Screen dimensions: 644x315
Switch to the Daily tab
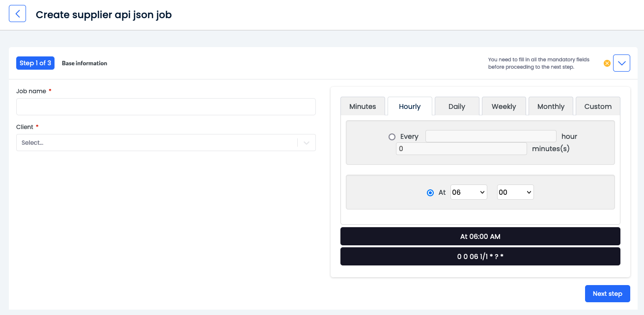(x=456, y=106)
